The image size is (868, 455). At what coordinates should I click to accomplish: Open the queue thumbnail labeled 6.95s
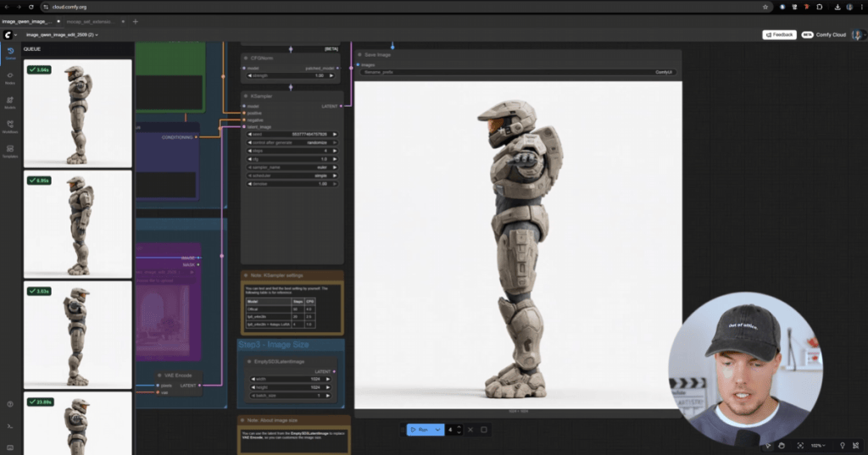pyautogui.click(x=78, y=225)
